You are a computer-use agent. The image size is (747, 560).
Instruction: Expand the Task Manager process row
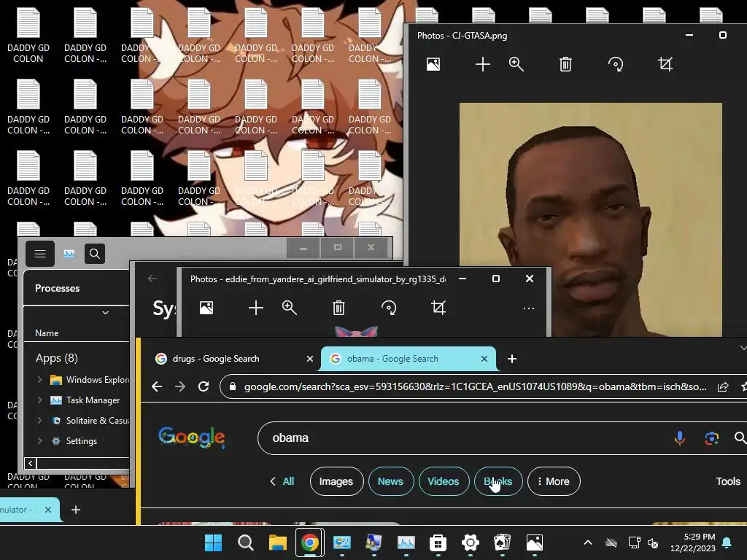[x=39, y=400]
